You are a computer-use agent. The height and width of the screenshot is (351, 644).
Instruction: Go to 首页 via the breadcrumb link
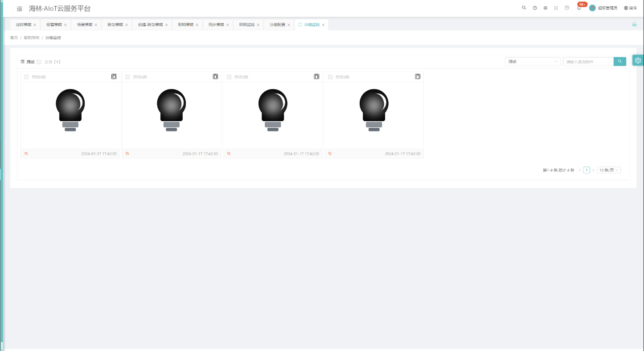14,38
